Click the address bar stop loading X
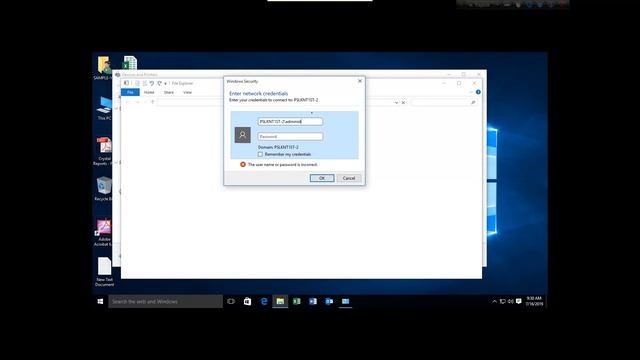640x360 pixels. pos(403,103)
